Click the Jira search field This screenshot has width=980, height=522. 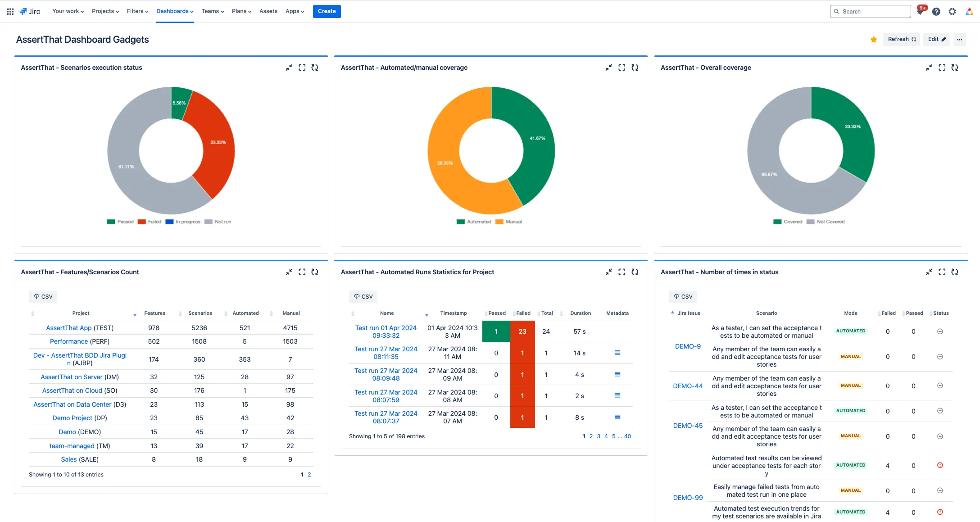coord(870,12)
